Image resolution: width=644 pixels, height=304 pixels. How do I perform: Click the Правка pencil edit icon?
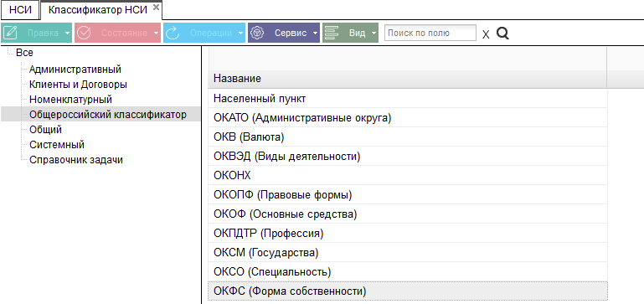tap(13, 33)
